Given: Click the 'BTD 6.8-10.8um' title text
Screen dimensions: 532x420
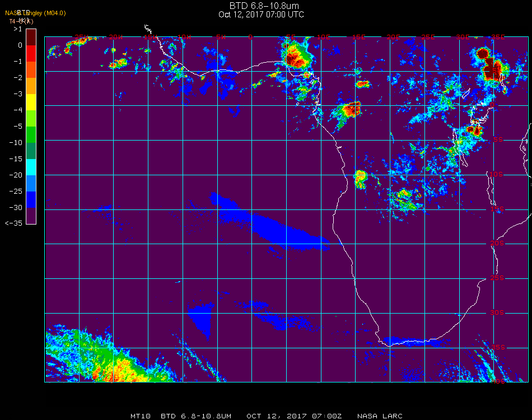Looking at the screenshot, I should coord(264,6).
